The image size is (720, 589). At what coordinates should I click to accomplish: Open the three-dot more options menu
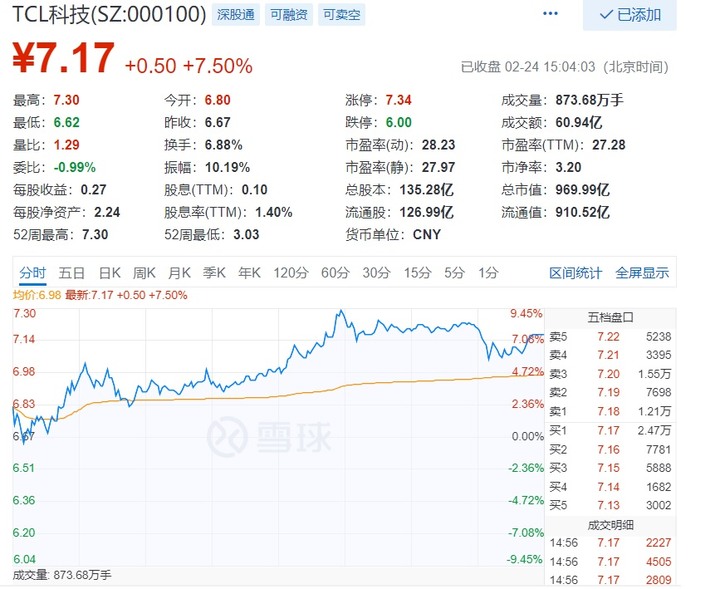[x=550, y=14]
